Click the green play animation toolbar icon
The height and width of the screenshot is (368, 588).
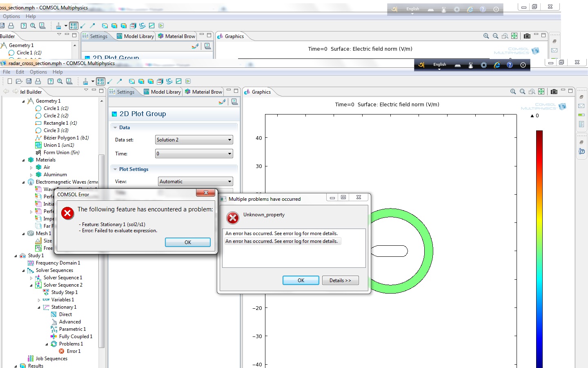[188, 81]
